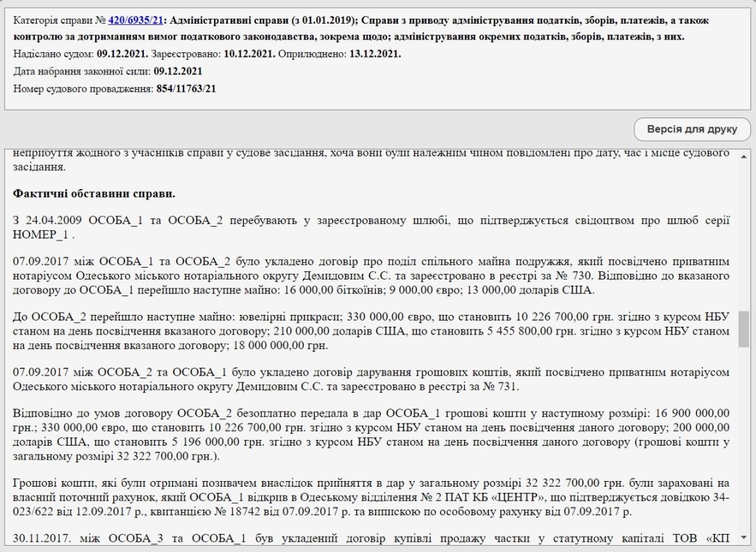Click the Надіслано судом label
The height and width of the screenshot is (552, 756).
pyautogui.click(x=54, y=54)
